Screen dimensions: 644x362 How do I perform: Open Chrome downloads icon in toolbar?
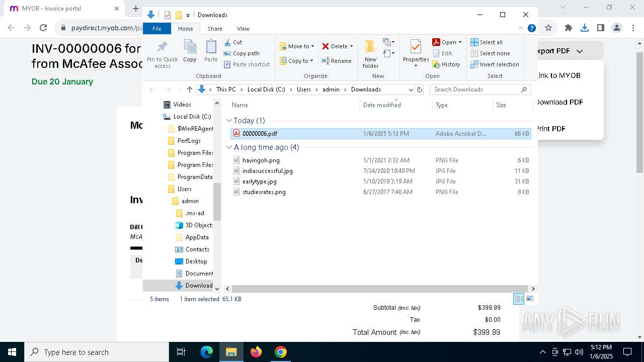click(x=584, y=28)
